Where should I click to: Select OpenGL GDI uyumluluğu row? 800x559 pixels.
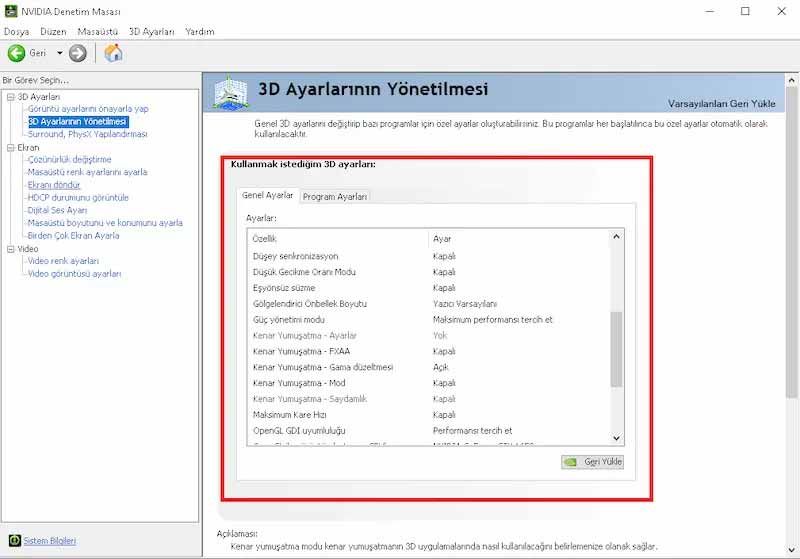coord(429,430)
